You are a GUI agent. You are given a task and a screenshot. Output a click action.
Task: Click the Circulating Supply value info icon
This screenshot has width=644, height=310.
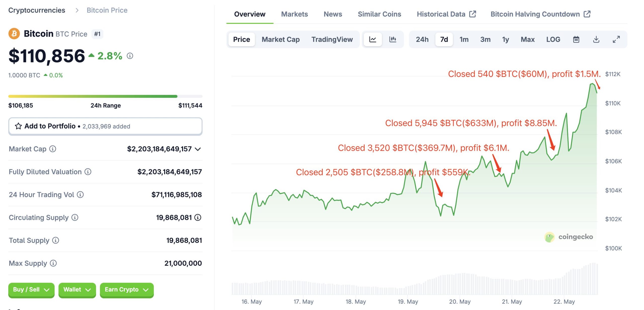(198, 217)
